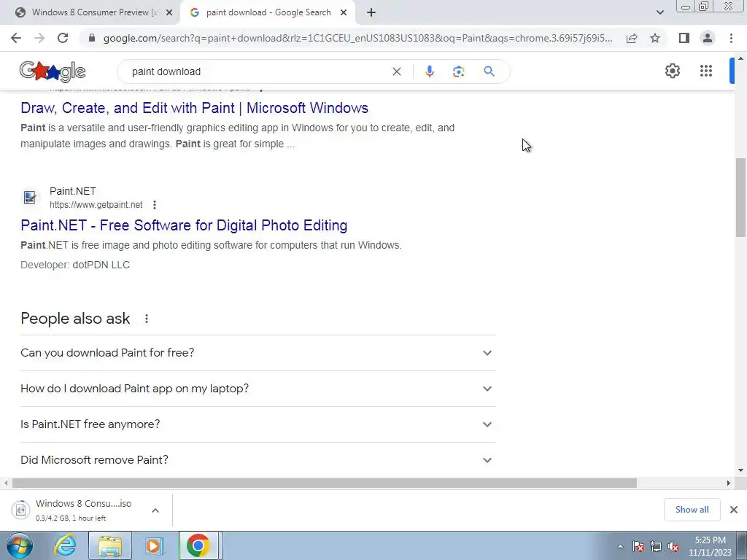747x560 pixels.
Task: Expand Can you download Paint for free
Action: tap(258, 353)
